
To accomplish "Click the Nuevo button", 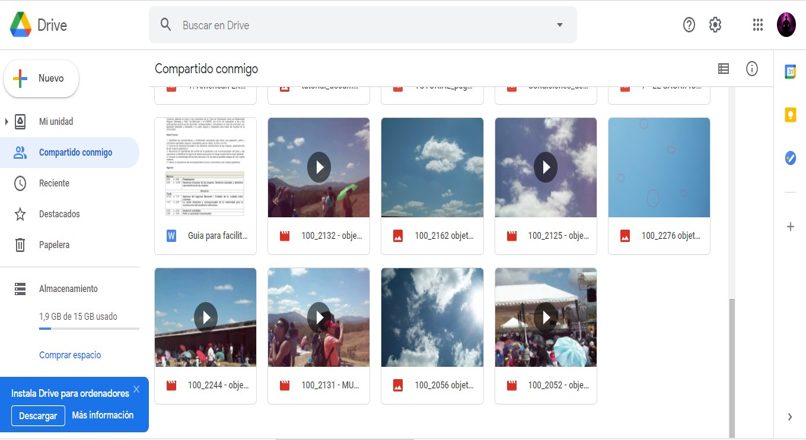I will [x=41, y=78].
